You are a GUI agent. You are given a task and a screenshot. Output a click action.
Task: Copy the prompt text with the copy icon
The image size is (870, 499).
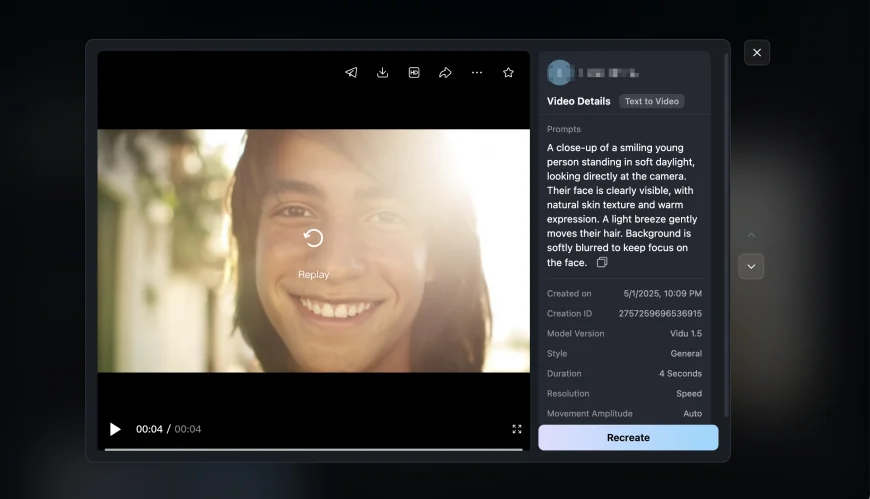(602, 263)
